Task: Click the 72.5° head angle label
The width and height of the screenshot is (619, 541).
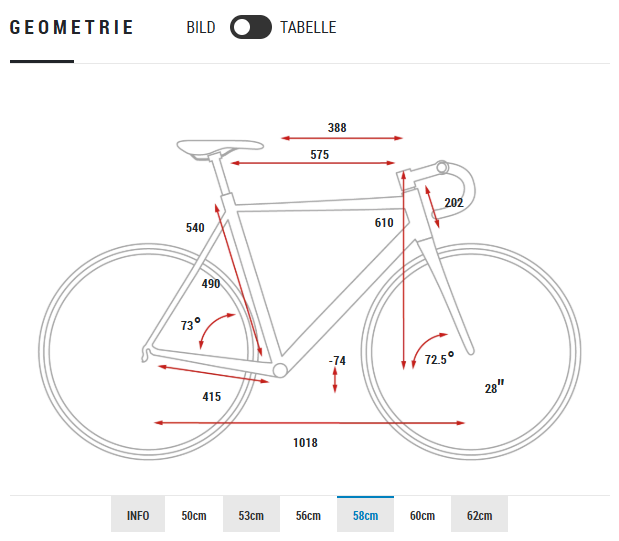Action: pyautogui.click(x=439, y=359)
